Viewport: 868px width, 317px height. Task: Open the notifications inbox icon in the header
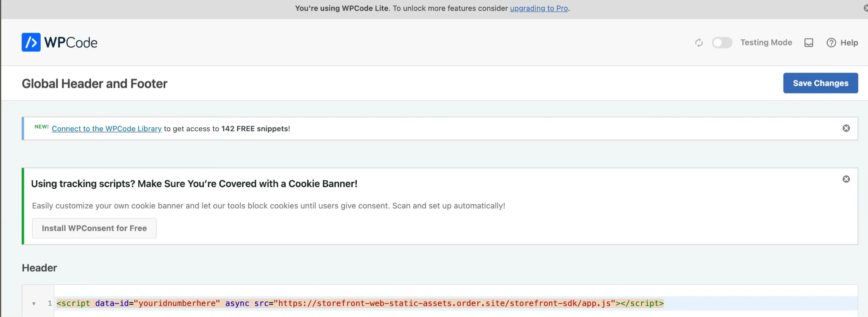(x=809, y=42)
